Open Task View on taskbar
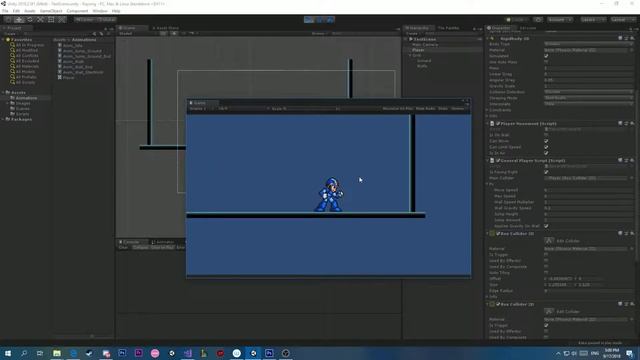 tap(40, 353)
